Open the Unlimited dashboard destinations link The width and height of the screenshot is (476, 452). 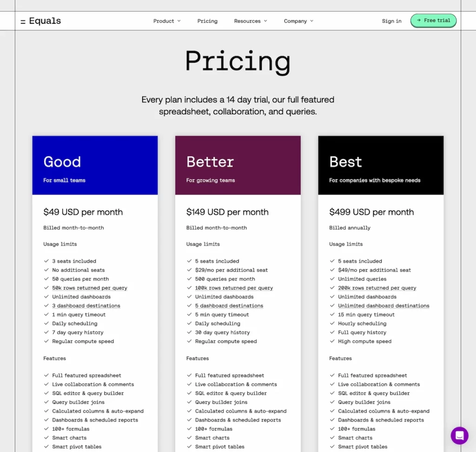384,306
